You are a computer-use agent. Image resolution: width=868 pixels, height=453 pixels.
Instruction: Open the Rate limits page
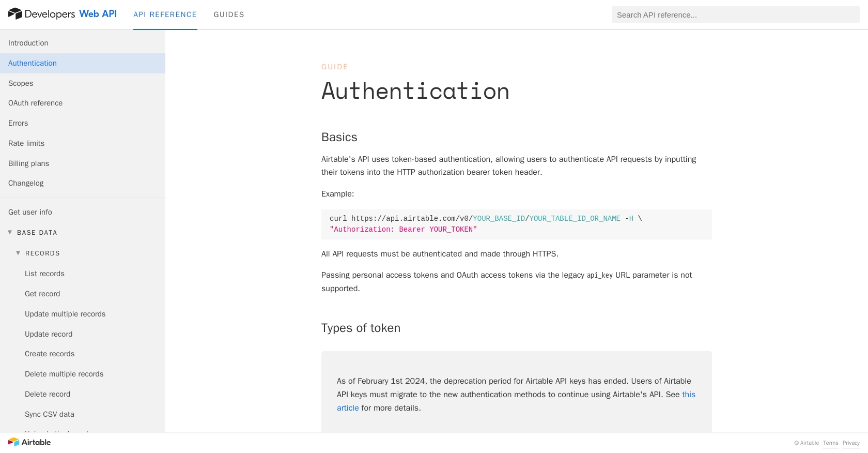click(x=83, y=143)
